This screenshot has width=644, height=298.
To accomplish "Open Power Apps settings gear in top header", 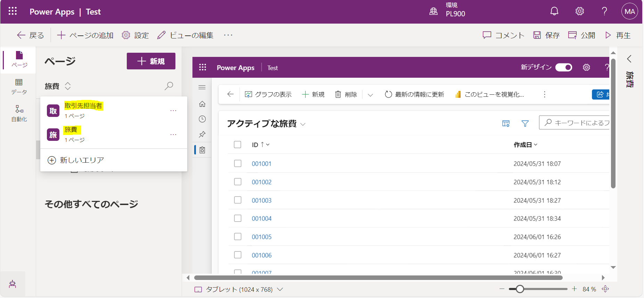I will pyautogui.click(x=580, y=11).
